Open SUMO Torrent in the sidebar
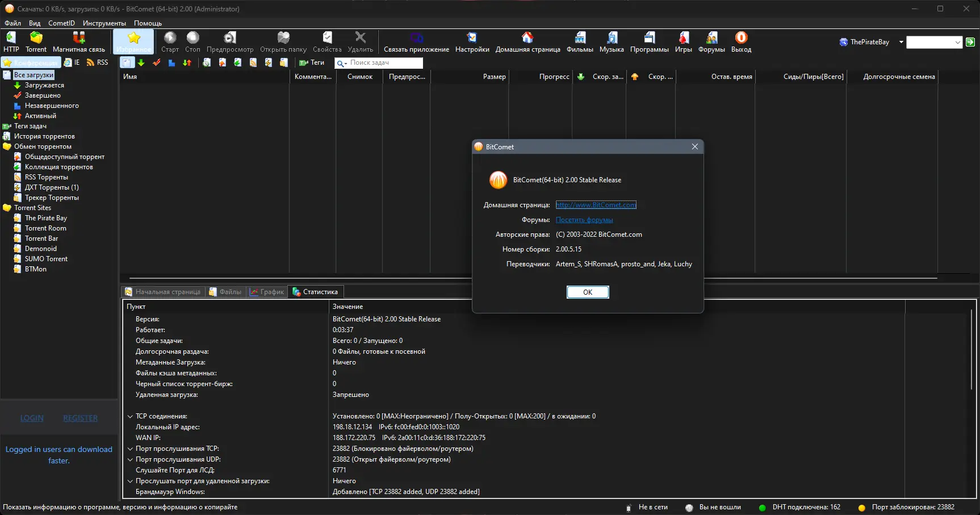The height and width of the screenshot is (515, 980). [46, 259]
